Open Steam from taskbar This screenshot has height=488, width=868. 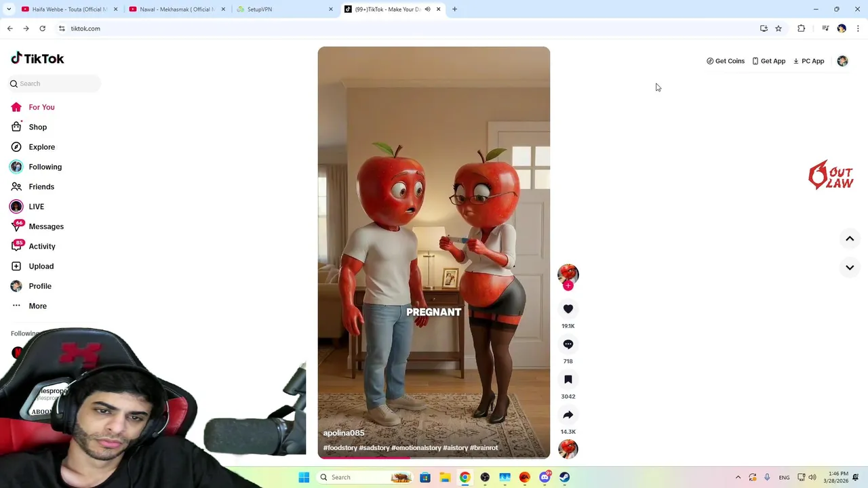pos(564,477)
